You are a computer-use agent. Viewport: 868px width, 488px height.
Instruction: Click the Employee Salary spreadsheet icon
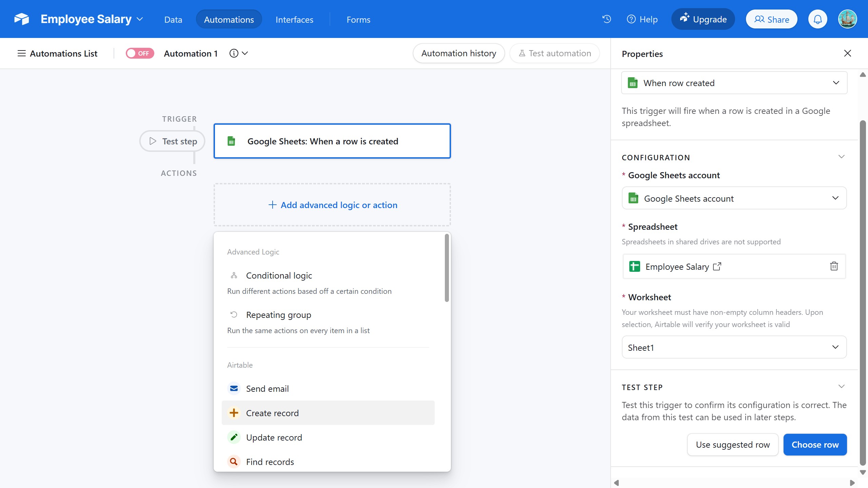(634, 266)
